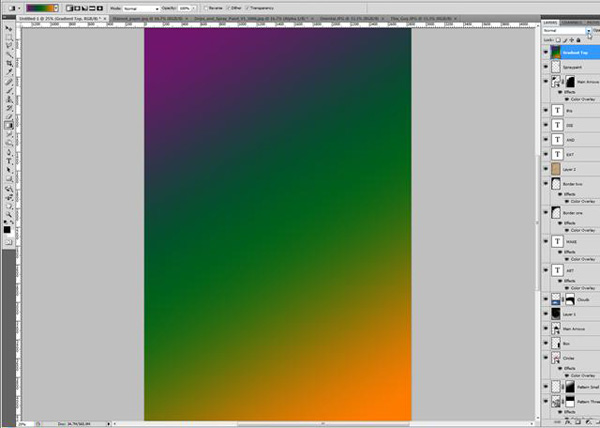The width and height of the screenshot is (600, 428).
Task: Select the Crop tool in toolbox
Action: [8, 63]
